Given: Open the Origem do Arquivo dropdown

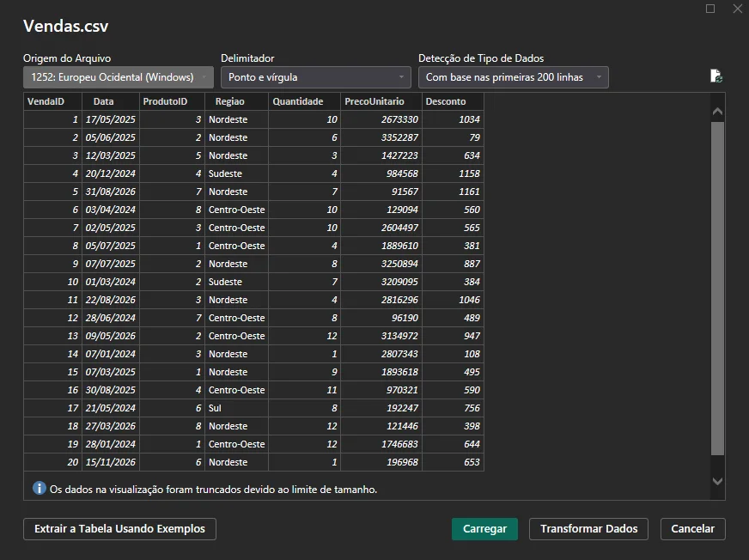Looking at the screenshot, I should click(x=118, y=77).
